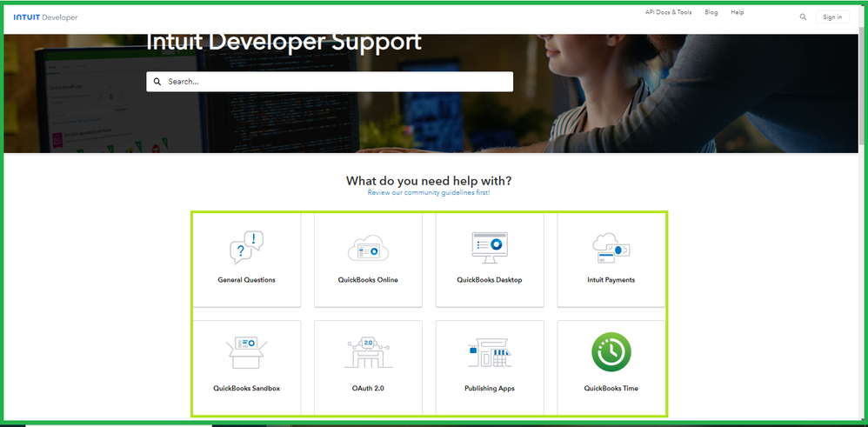
Task: Select the Publishing Apps storefront icon
Action: point(490,353)
